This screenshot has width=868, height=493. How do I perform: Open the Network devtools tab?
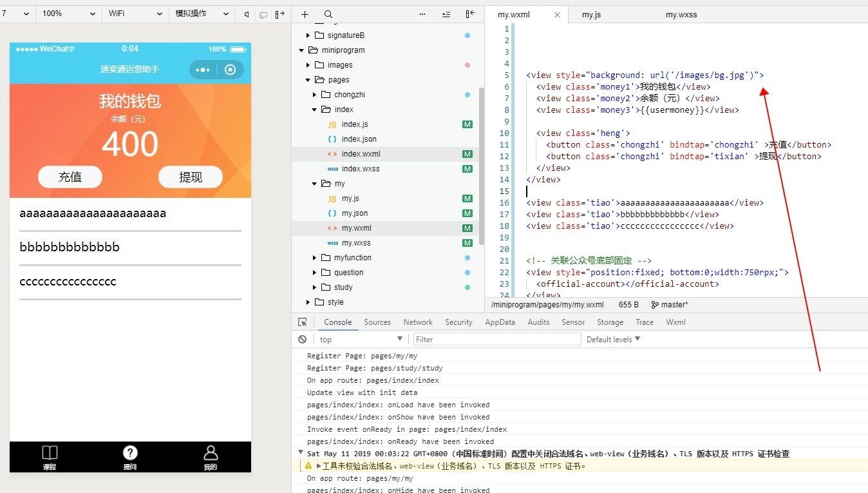pos(418,322)
